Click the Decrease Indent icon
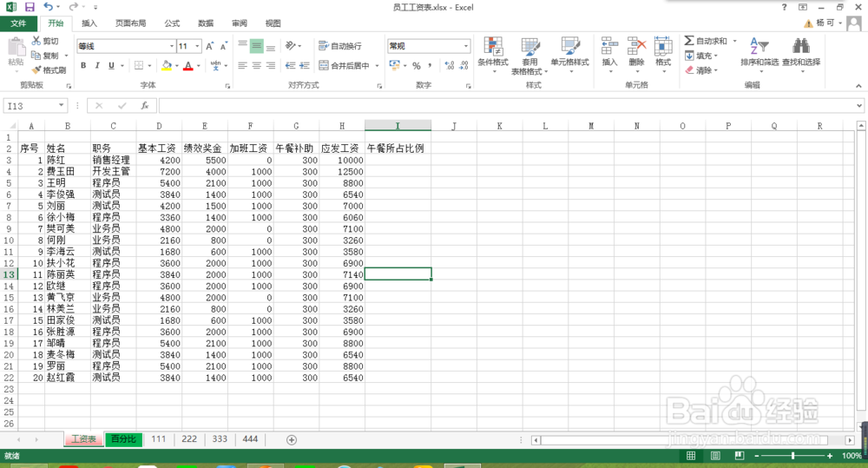The width and height of the screenshot is (868, 468). pyautogui.click(x=290, y=65)
